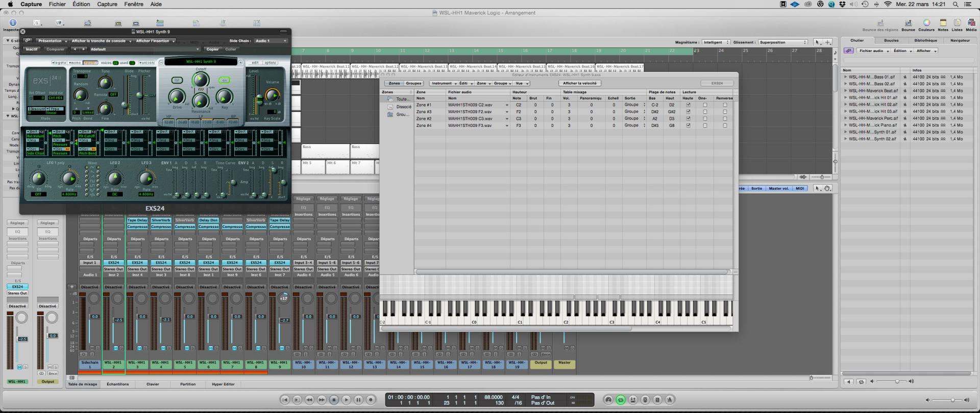Toggle the green Cycle mode button

621,400
